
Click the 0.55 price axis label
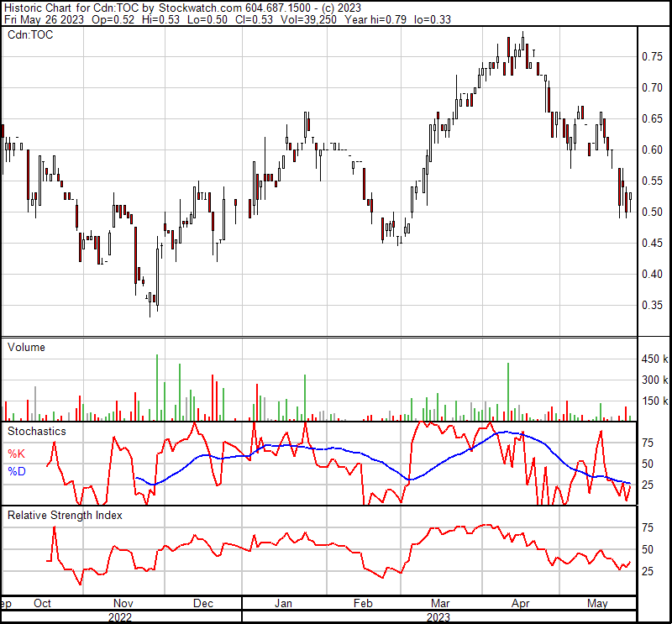[652, 181]
